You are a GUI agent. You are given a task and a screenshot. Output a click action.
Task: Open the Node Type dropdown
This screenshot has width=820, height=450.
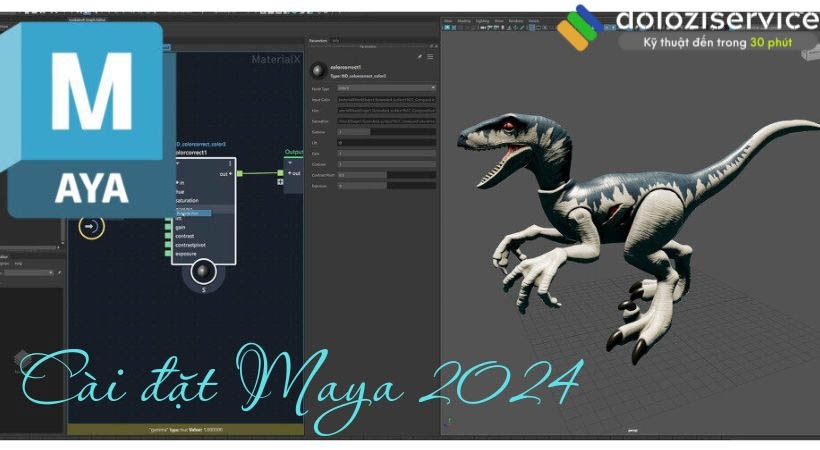pyautogui.click(x=385, y=88)
